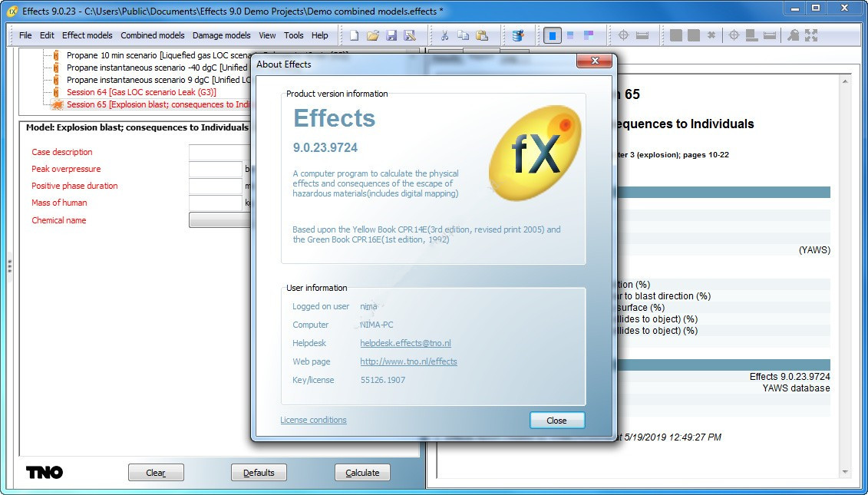Select Session 65 Explosion blast tree item
868x495 pixels.
point(160,104)
